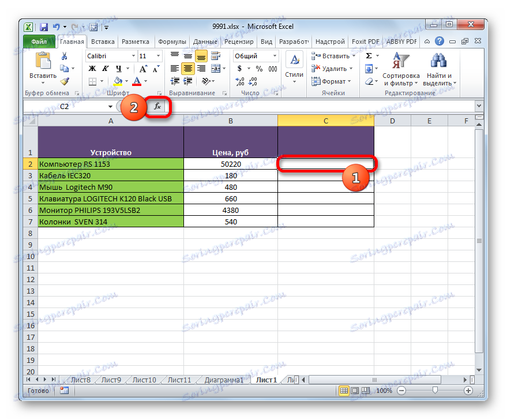
Task: Click the Merge and Center icon
Action: [216, 69]
